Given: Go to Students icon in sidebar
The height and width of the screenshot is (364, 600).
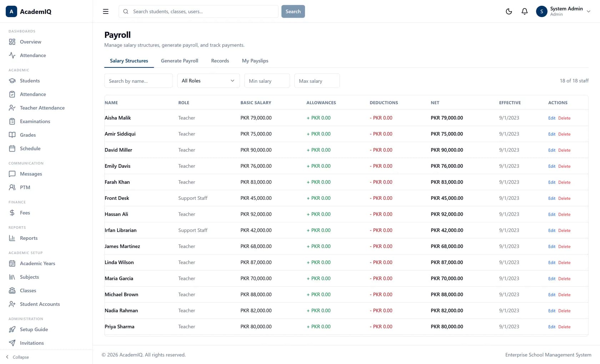Looking at the screenshot, I should tap(12, 81).
